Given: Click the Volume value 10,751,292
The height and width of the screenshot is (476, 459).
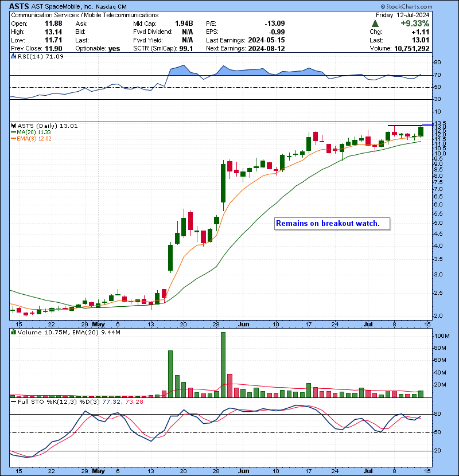Looking at the screenshot, I should pos(411,49).
